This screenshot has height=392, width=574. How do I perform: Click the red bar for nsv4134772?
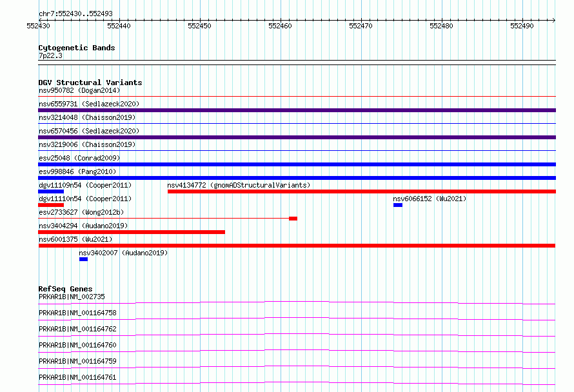point(362,191)
